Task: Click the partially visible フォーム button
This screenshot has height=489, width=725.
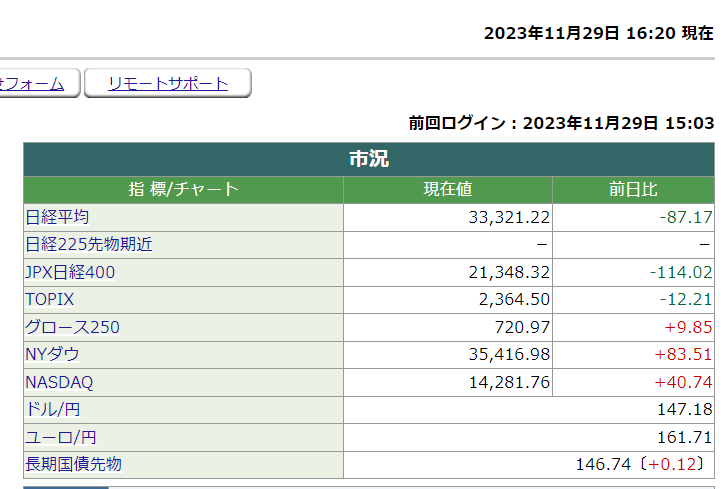Action: point(34,84)
